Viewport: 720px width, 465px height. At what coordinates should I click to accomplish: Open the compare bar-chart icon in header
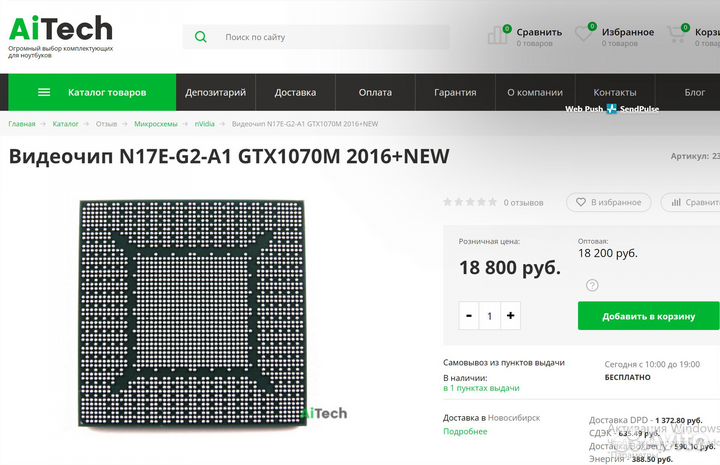(x=498, y=34)
